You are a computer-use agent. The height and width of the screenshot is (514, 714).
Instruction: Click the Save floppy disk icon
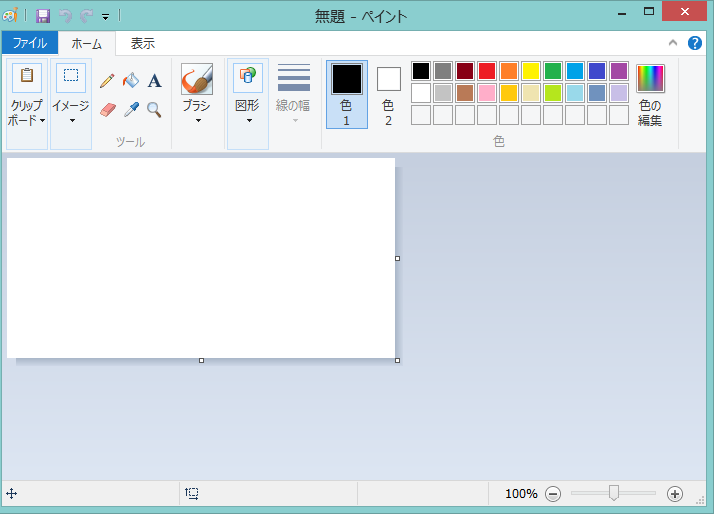point(43,16)
